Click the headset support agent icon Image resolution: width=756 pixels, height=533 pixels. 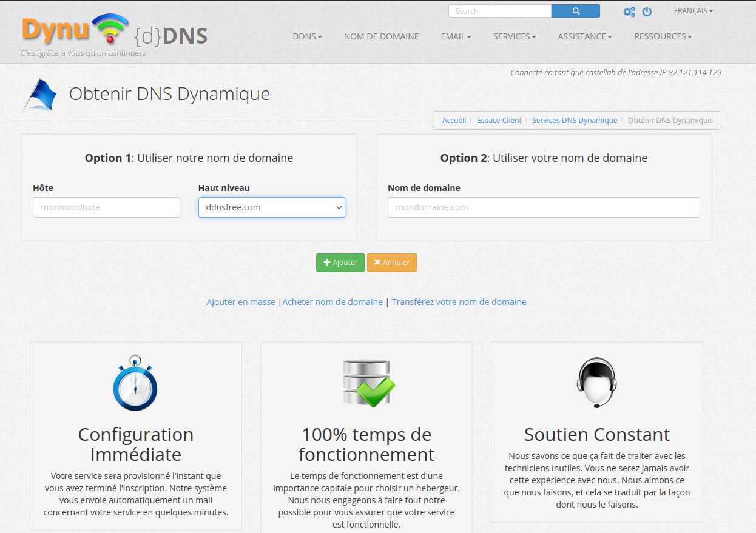(596, 383)
